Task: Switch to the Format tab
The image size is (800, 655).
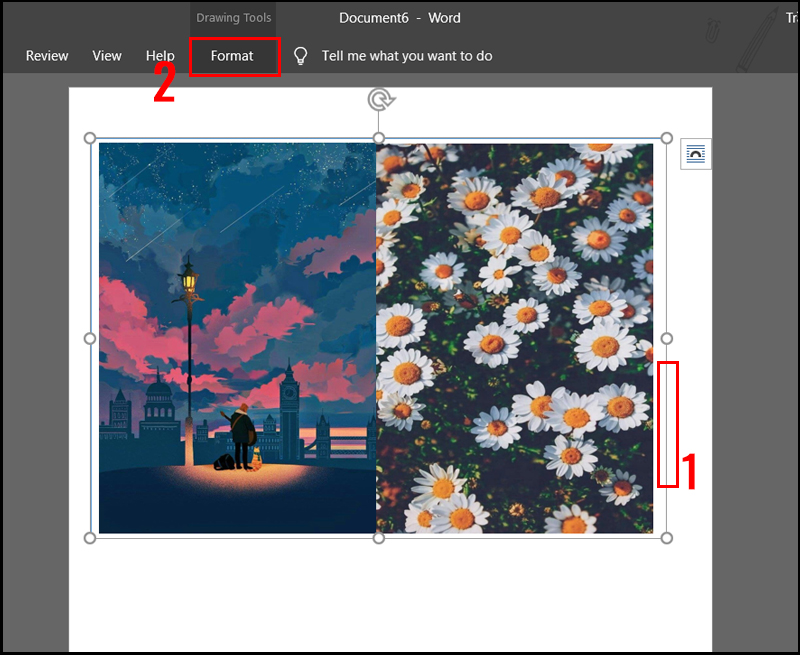Action: 234,56
